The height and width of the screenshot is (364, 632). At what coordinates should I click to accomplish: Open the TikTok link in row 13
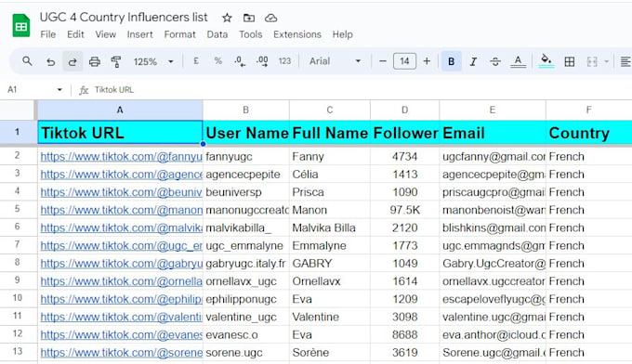pyautogui.click(x=121, y=353)
